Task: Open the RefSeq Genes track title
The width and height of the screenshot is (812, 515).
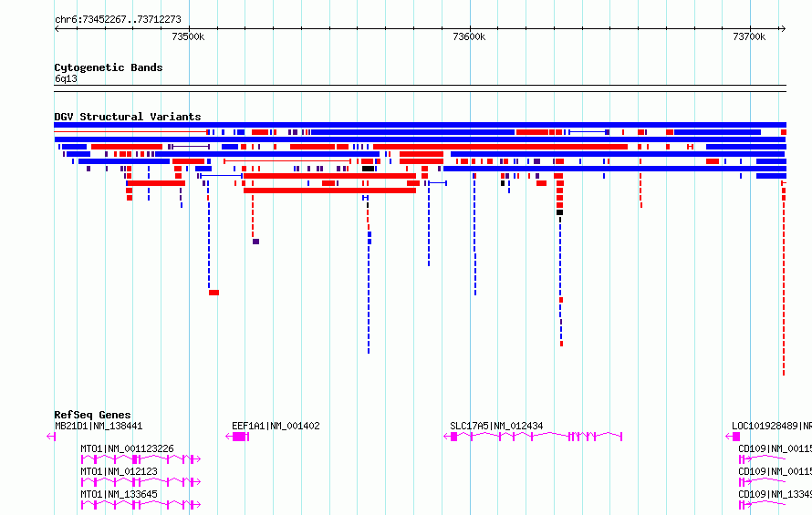Action: (92, 415)
